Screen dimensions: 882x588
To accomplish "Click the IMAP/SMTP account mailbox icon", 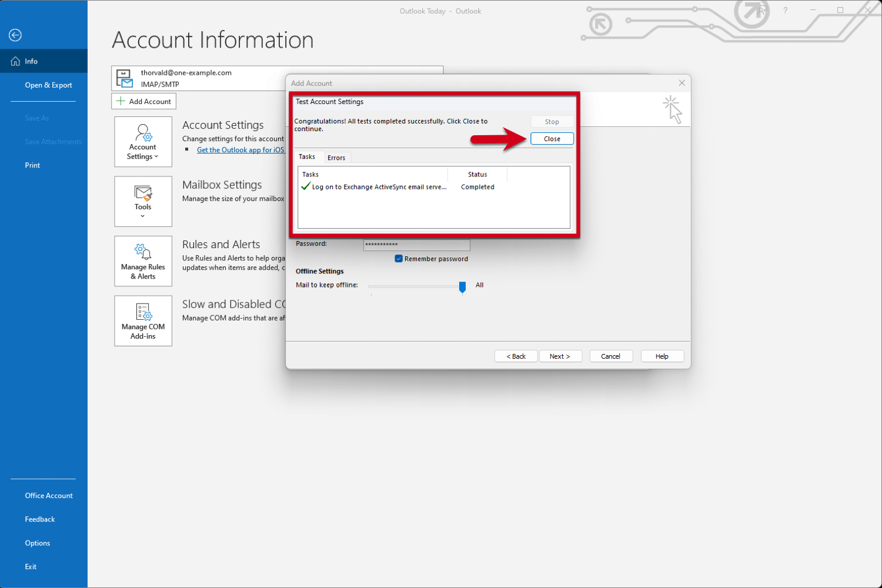I will [124, 78].
